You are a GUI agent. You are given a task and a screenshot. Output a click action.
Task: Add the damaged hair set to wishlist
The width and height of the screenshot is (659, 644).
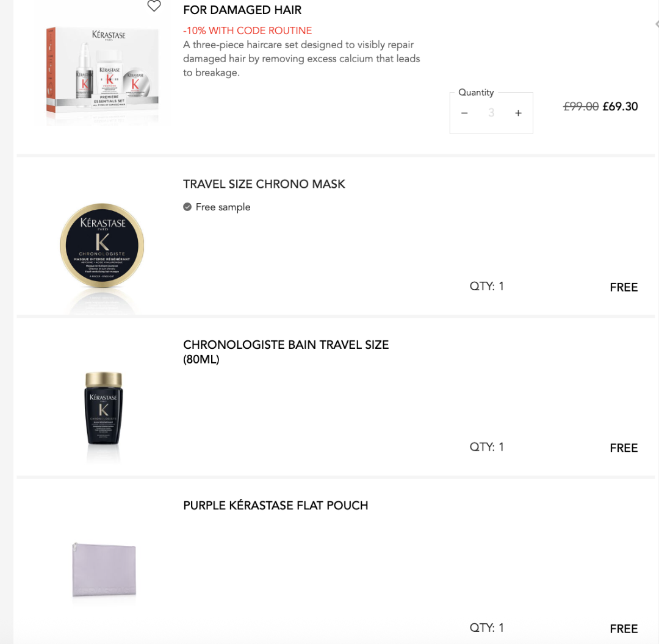click(154, 6)
